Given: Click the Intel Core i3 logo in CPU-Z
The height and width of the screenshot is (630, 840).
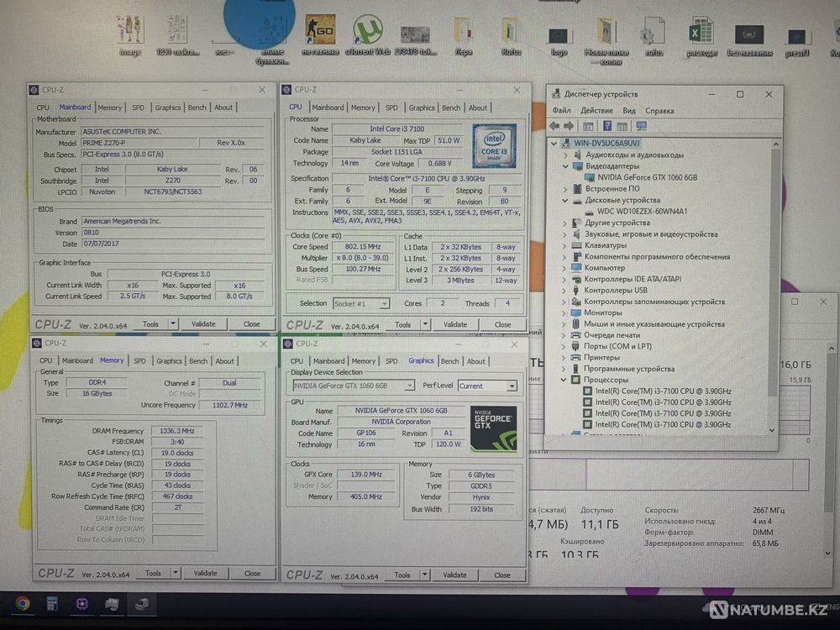Looking at the screenshot, I should coord(493,145).
